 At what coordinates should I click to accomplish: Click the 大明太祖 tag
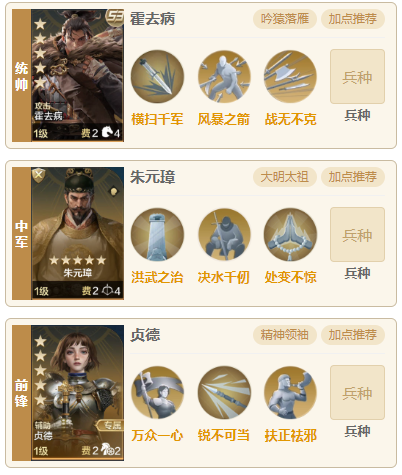tap(285, 177)
